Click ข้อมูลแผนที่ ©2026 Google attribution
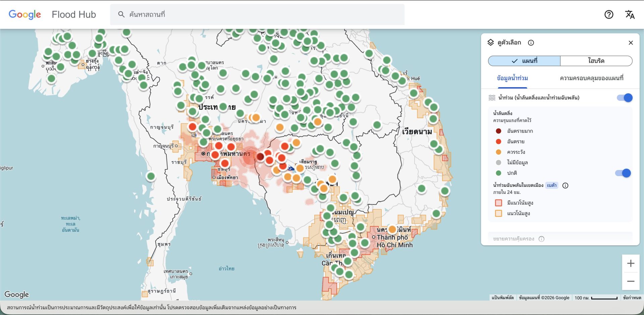Screen dimensions: 644x315 544,298
